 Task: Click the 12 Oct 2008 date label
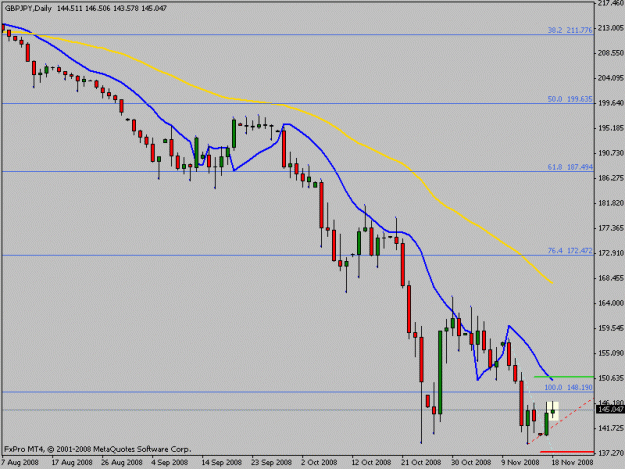coord(371,463)
